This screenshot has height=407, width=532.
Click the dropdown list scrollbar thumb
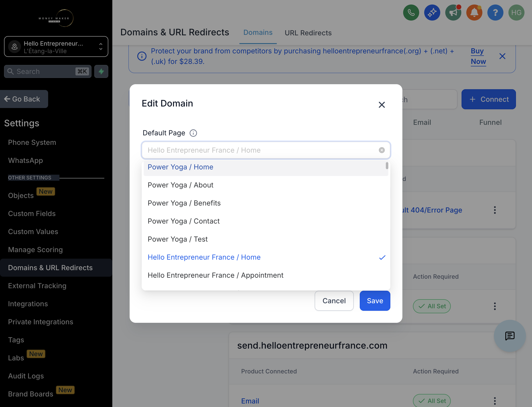point(387,165)
